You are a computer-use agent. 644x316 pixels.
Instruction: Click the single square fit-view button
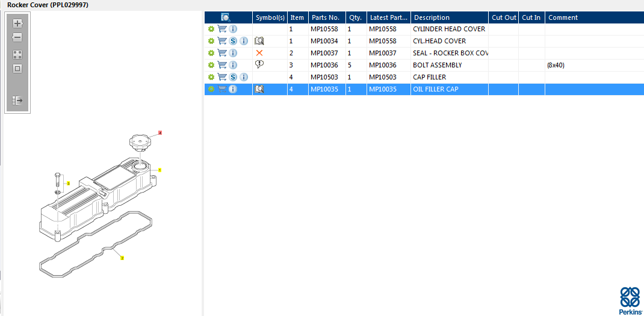click(x=17, y=69)
